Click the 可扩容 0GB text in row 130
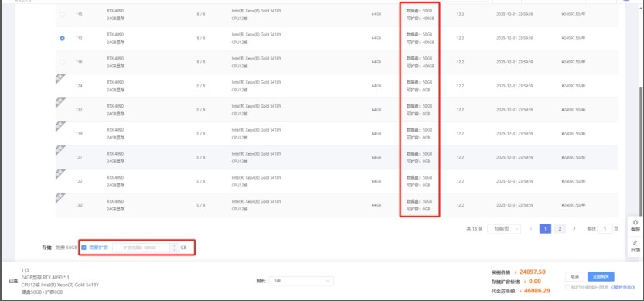This screenshot has height=301, width=644. pyautogui.click(x=418, y=209)
